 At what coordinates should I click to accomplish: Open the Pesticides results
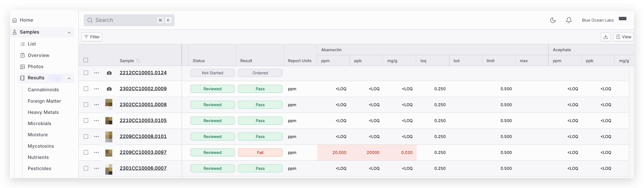point(39,168)
